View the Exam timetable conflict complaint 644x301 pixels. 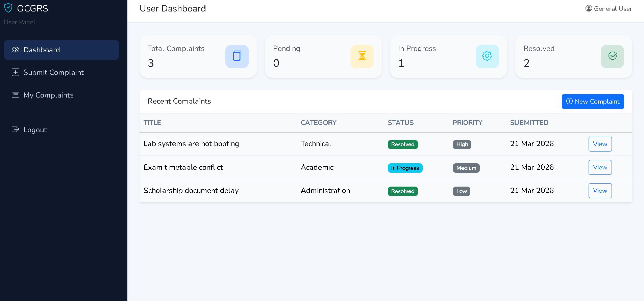coord(600,167)
